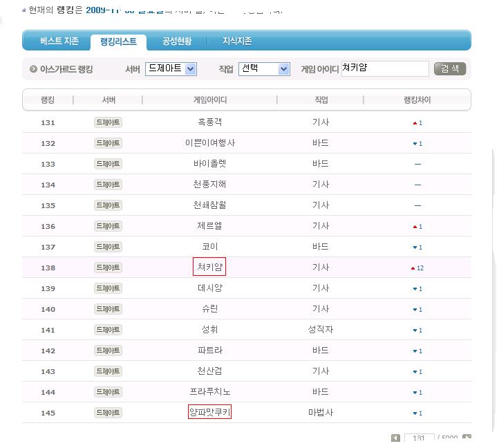Click the highlighted game ID 쳐키얌
This screenshot has width=499, height=448.
[x=209, y=267]
